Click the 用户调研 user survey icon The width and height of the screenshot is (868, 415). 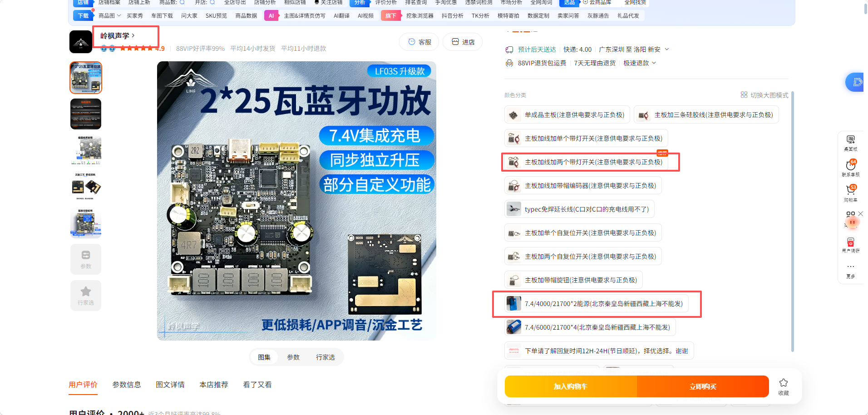point(851,244)
